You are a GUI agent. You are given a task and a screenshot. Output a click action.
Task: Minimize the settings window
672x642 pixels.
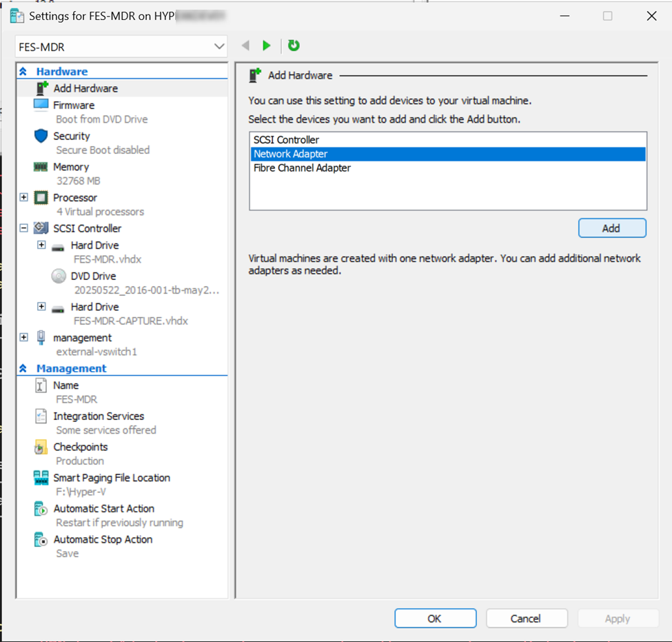click(565, 17)
